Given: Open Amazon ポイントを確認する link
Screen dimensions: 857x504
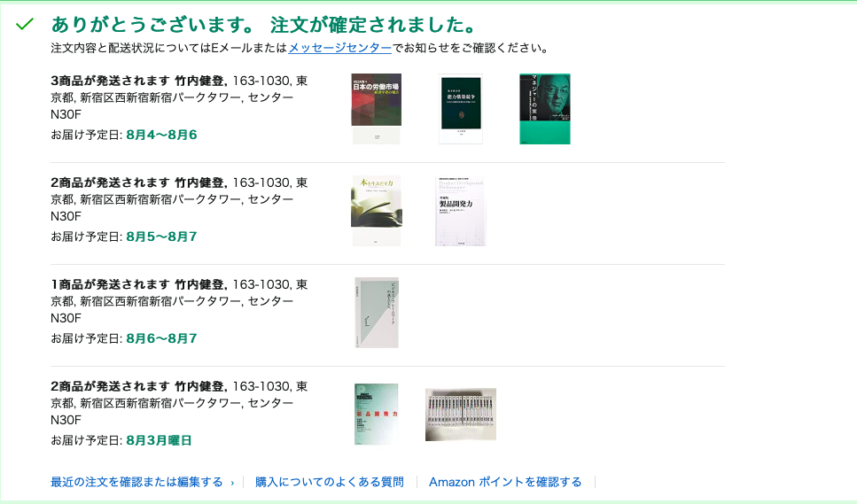Looking at the screenshot, I should pos(505,482).
